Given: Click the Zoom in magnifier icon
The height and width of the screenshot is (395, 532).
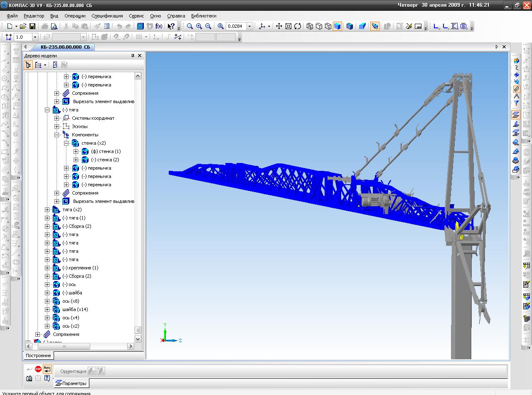Looking at the screenshot, I should 199,26.
